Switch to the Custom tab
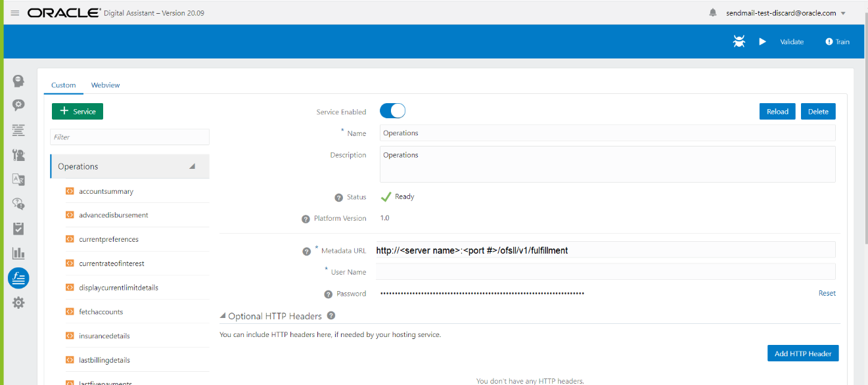Viewport: 868px width, 385px height. [64, 85]
